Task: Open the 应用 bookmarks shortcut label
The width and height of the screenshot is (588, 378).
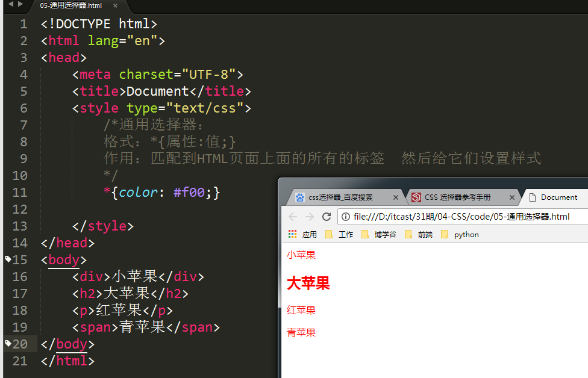Action: [x=310, y=235]
